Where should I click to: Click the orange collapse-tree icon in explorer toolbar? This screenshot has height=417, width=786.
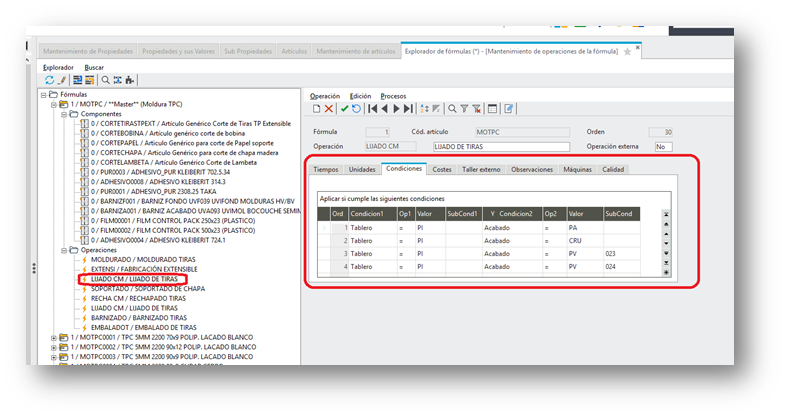(90, 80)
